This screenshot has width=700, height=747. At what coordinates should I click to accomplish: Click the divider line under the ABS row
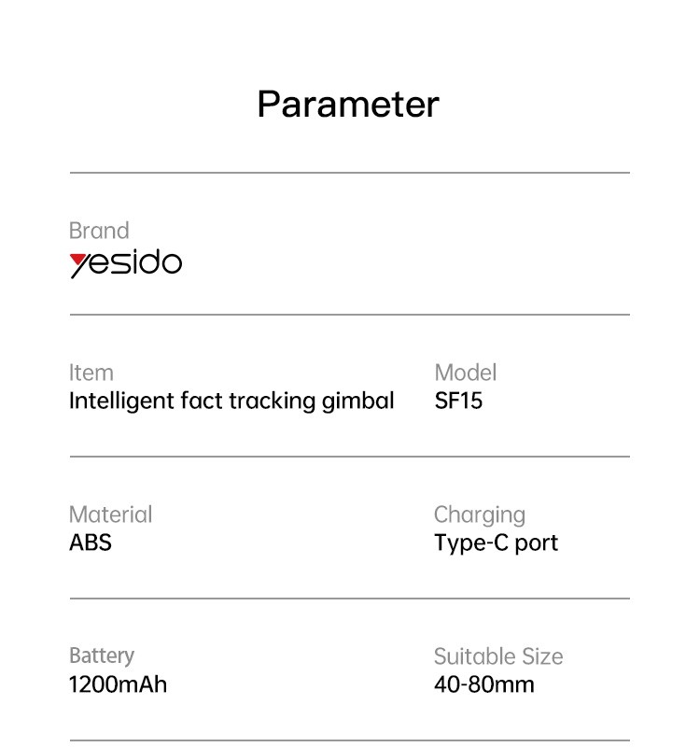click(x=349, y=599)
